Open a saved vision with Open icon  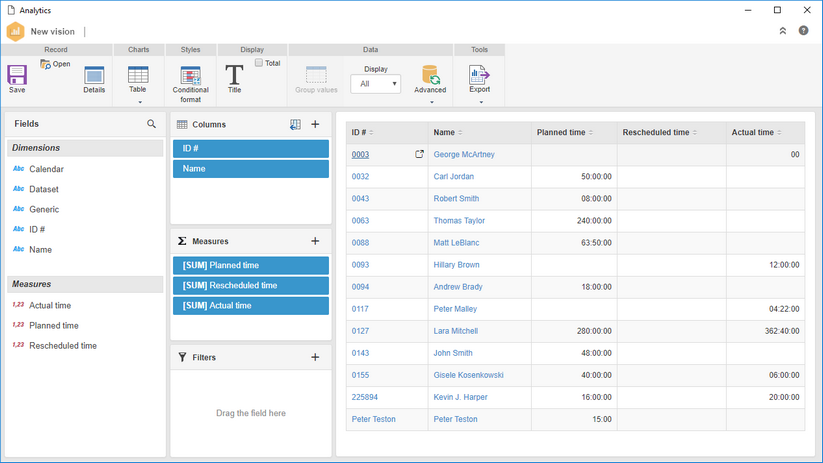pyautogui.click(x=46, y=64)
